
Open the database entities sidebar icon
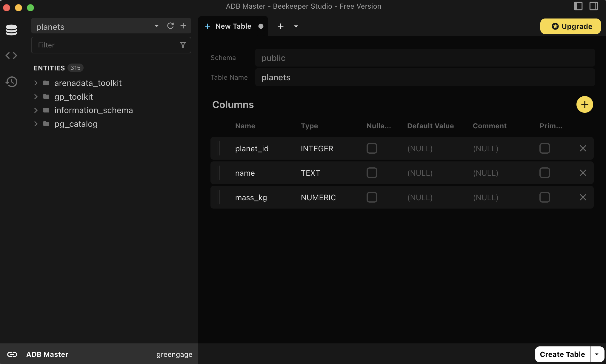click(11, 30)
